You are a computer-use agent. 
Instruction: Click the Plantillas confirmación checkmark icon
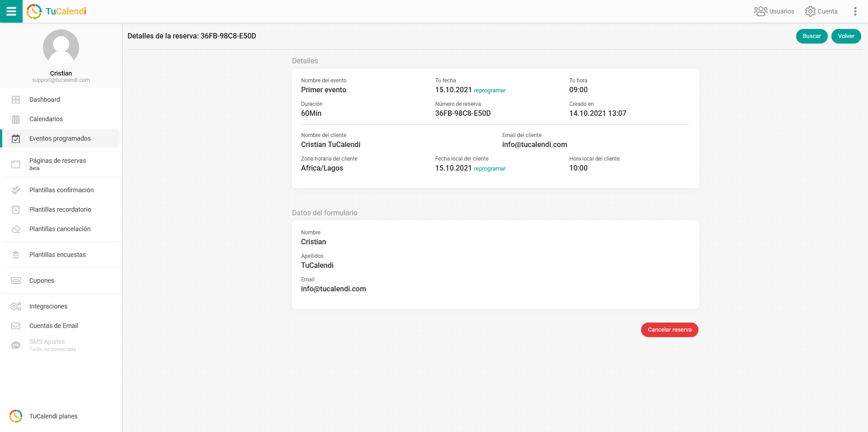pos(16,190)
